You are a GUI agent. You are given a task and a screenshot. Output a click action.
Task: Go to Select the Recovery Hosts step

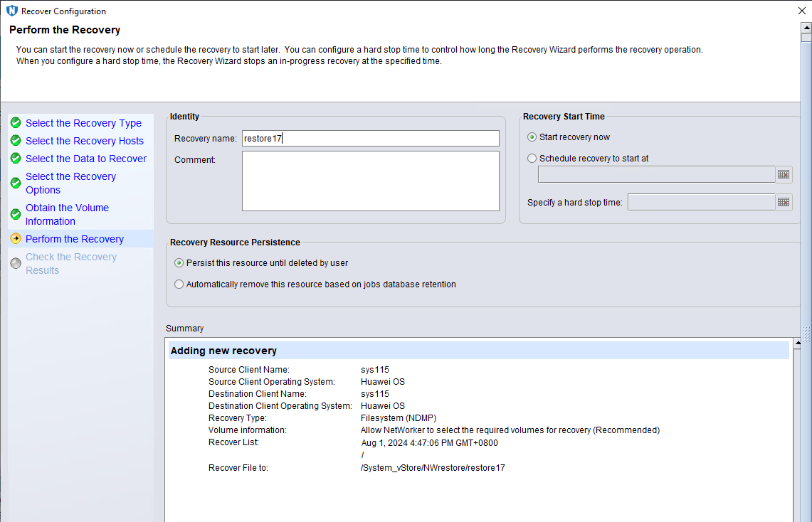85,141
